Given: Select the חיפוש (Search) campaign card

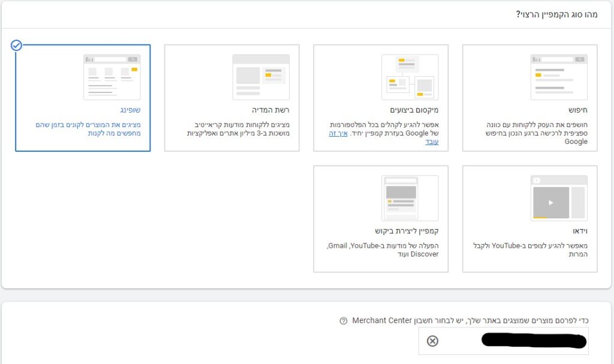Looking at the screenshot, I should pyautogui.click(x=530, y=98).
